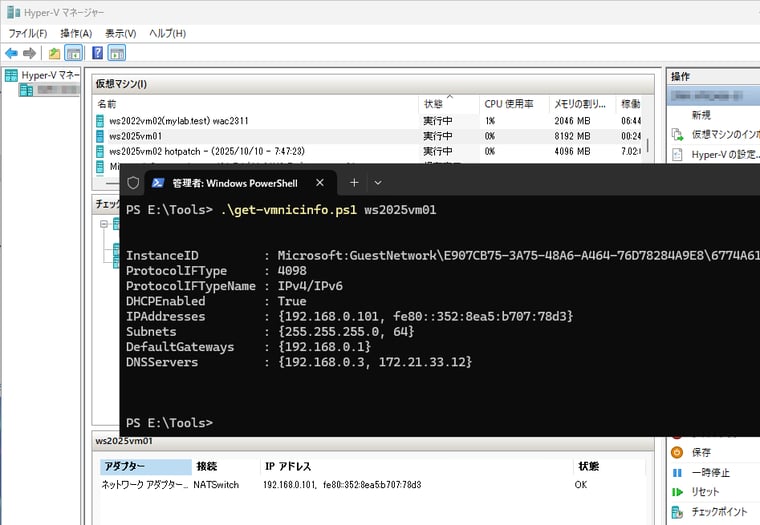Open a new terminal tab with plus
The image size is (760, 525).
[x=354, y=183]
